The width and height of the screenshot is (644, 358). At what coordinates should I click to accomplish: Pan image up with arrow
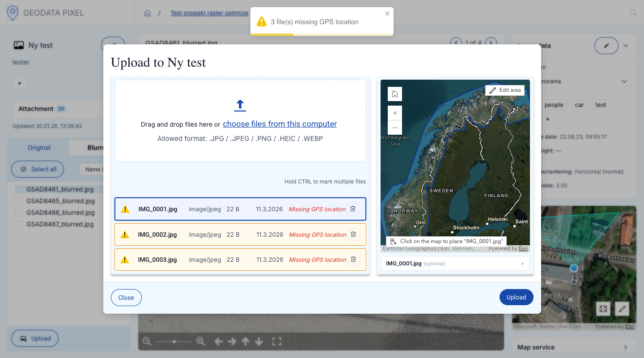[x=246, y=341]
